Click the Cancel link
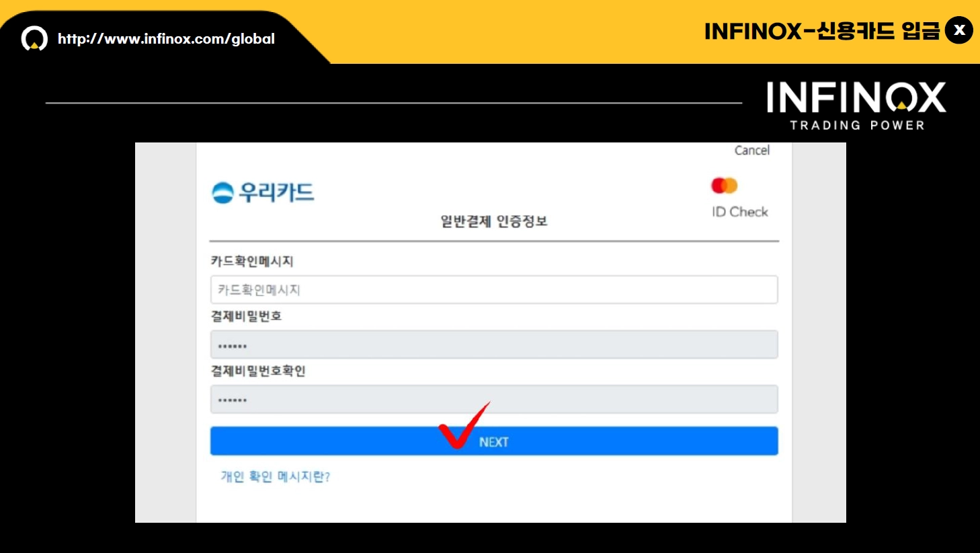This screenshot has width=980, height=553. coord(751,151)
